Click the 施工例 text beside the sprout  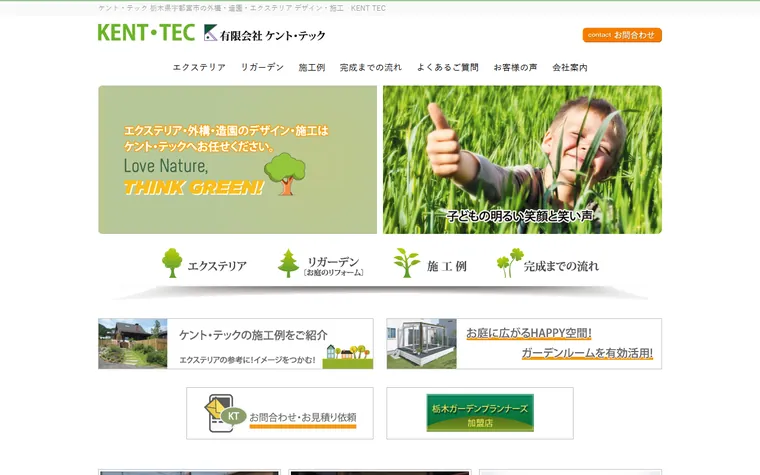point(446,266)
